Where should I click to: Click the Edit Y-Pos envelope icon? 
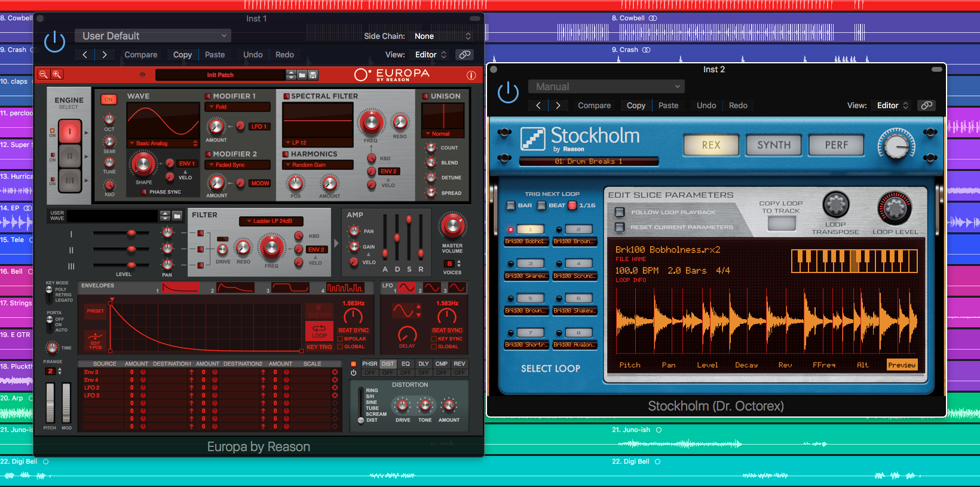pyautogui.click(x=95, y=341)
